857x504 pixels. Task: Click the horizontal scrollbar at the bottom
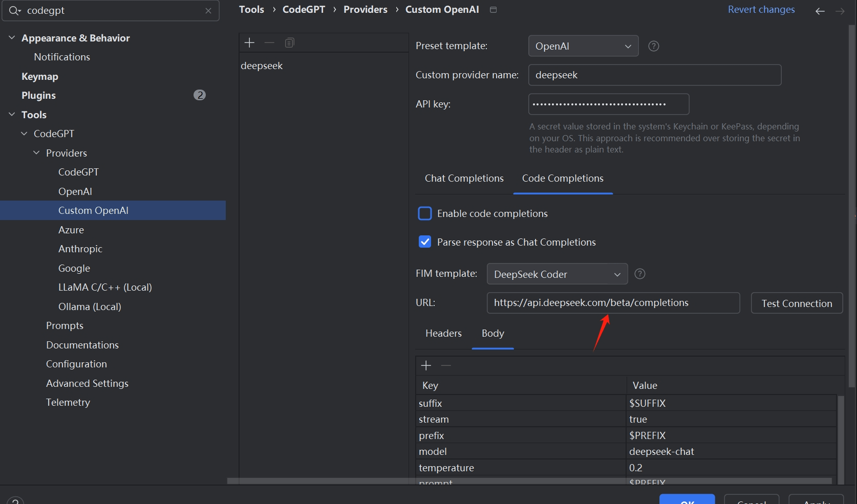(x=530, y=481)
